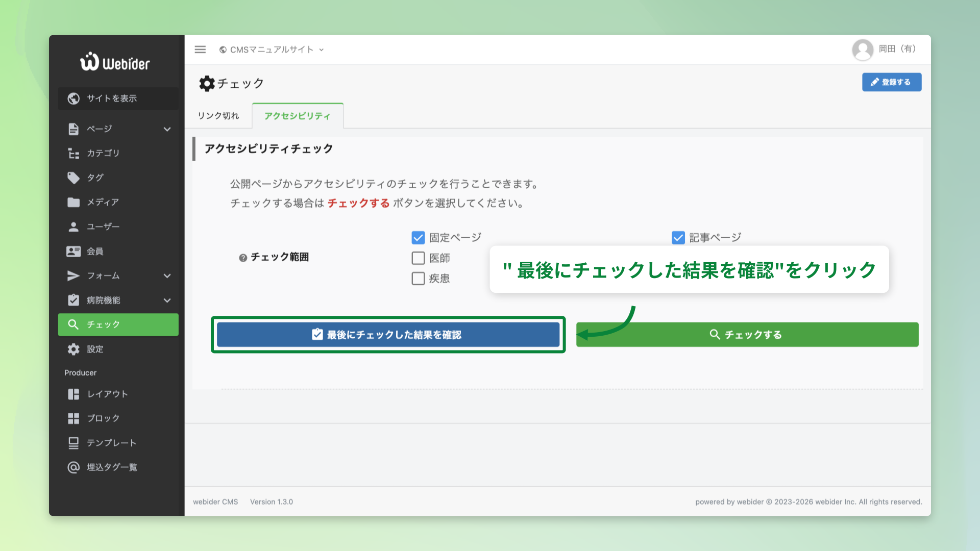Click the globe icon in サイトを表示
This screenshot has height=551, width=980.
pos(73,98)
